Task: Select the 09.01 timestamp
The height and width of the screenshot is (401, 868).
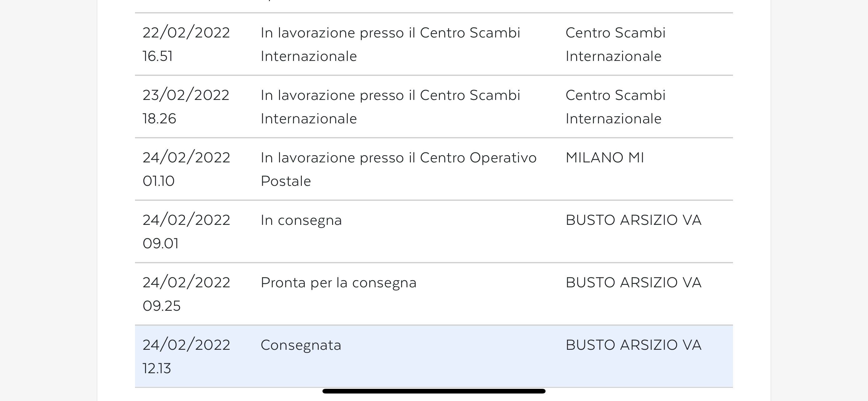Action: click(160, 243)
